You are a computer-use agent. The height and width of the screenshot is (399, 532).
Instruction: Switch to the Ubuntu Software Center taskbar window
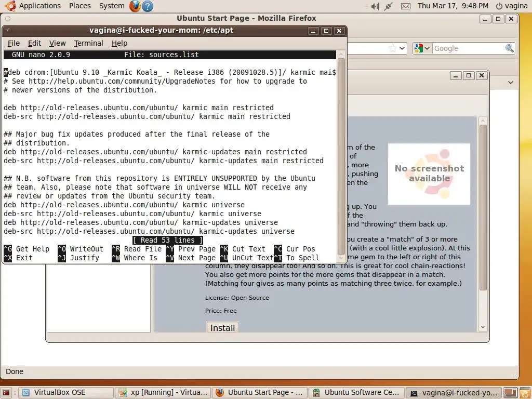click(x=356, y=393)
